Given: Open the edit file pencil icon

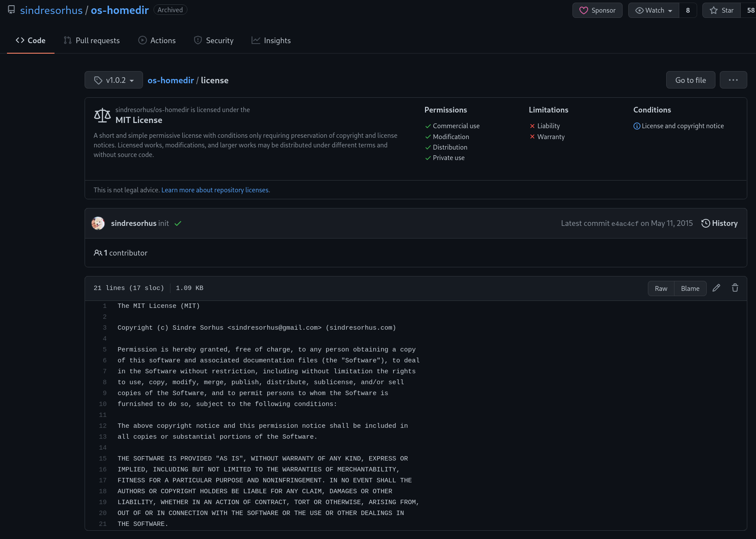Looking at the screenshot, I should click(x=717, y=288).
